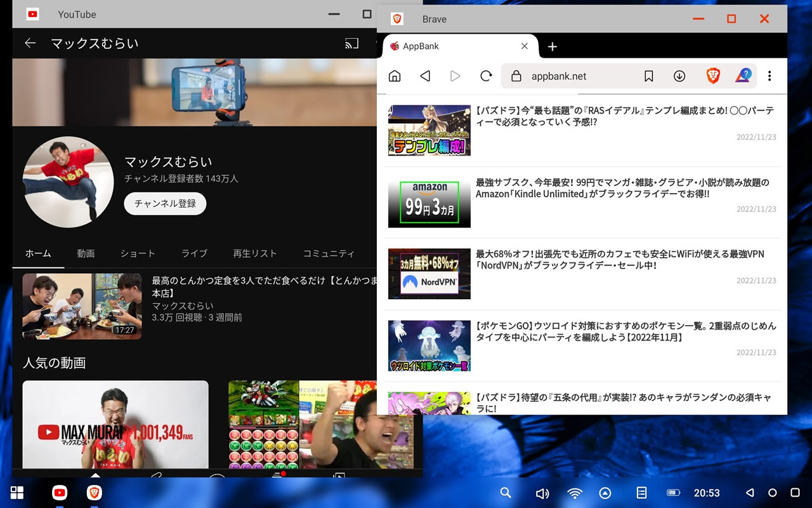Click the マックスむらい channel avatar

coord(69,182)
